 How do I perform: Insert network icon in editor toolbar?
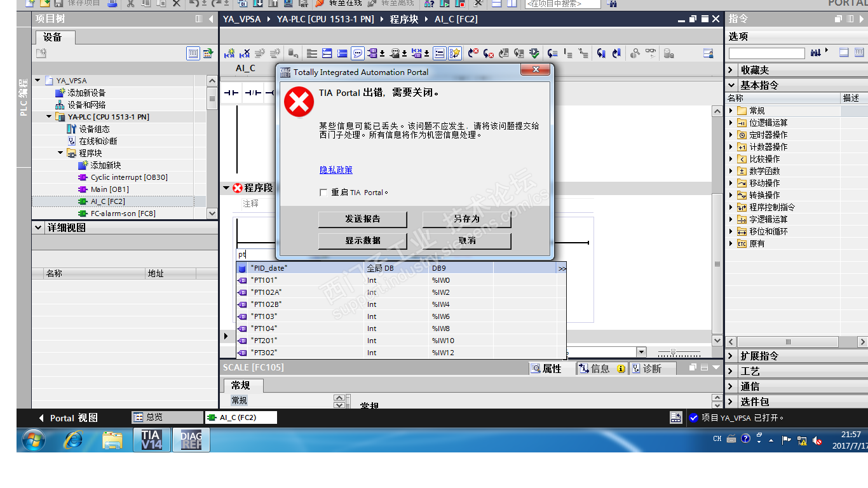pos(229,53)
